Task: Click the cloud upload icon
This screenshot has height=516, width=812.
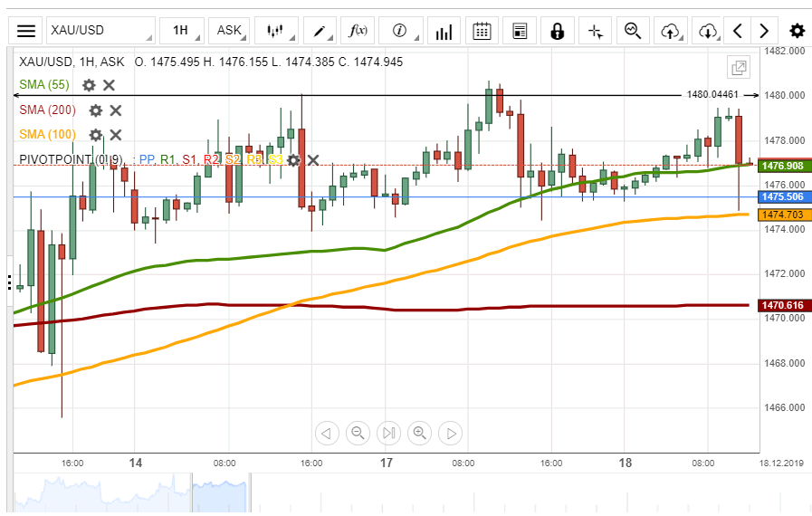Action: [x=670, y=31]
